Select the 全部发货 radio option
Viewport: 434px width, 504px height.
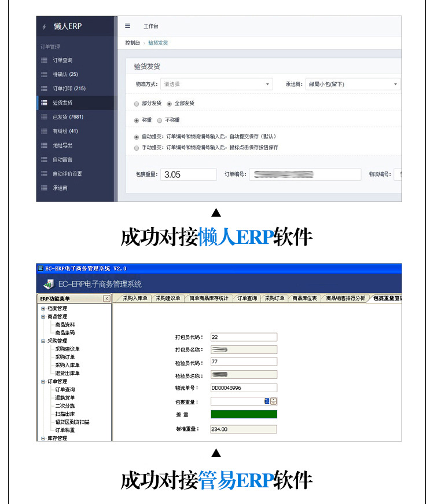click(x=169, y=104)
